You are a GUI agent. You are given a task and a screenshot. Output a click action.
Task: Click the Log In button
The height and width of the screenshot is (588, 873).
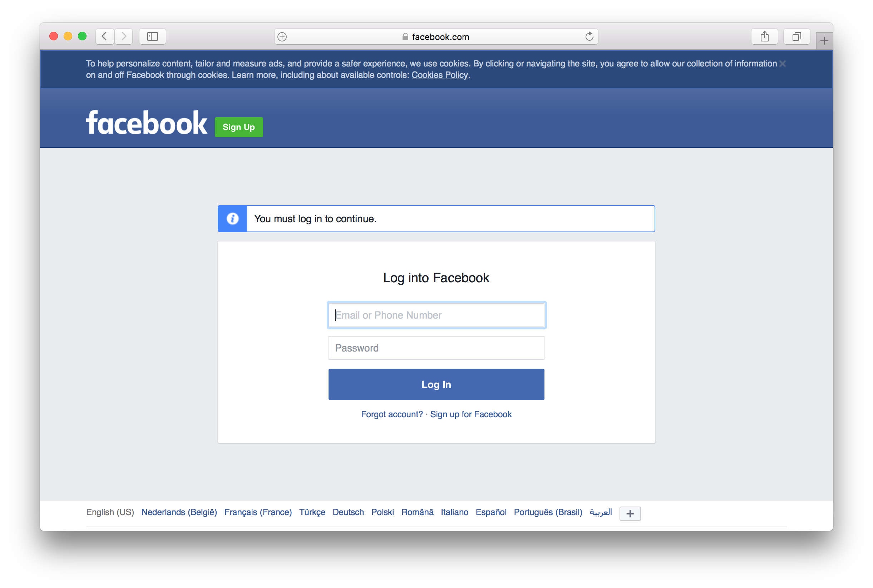coord(436,384)
